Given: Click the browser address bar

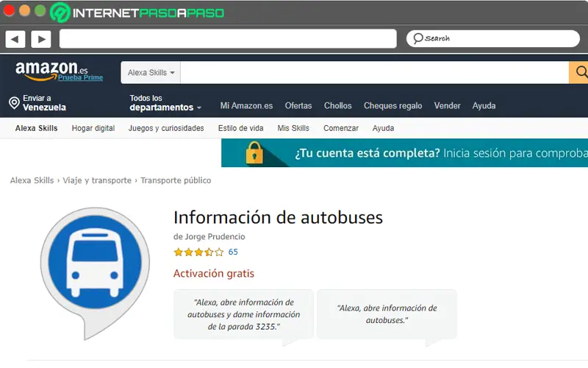Looking at the screenshot, I should (228, 39).
